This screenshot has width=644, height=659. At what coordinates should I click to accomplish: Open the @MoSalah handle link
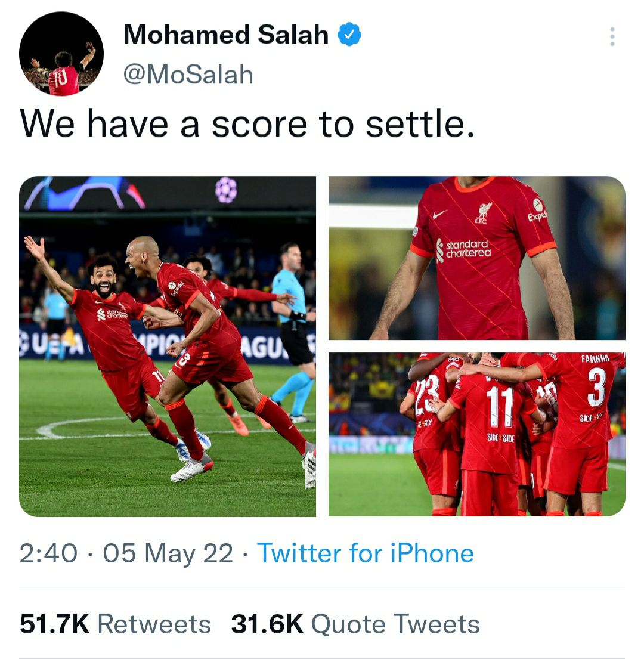pyautogui.click(x=188, y=75)
